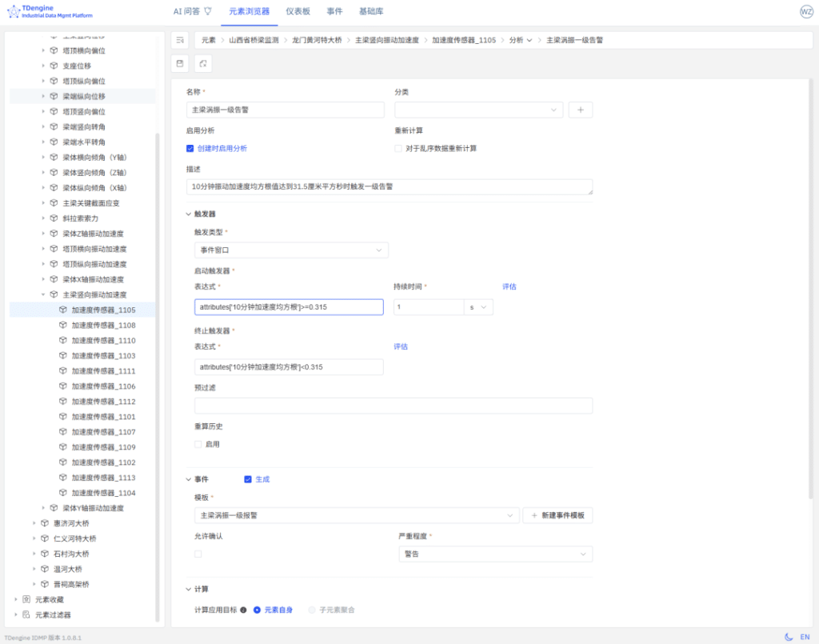
Task: Collapse the sidebar with the panel toggle icon
Action: [x=180, y=40]
